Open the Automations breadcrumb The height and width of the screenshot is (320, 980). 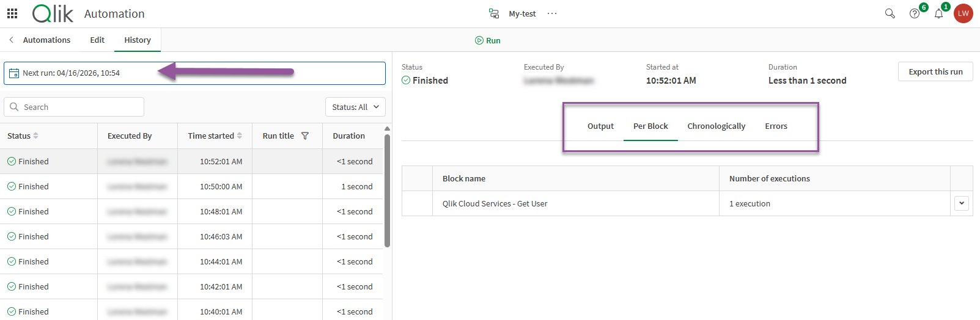tap(46, 40)
